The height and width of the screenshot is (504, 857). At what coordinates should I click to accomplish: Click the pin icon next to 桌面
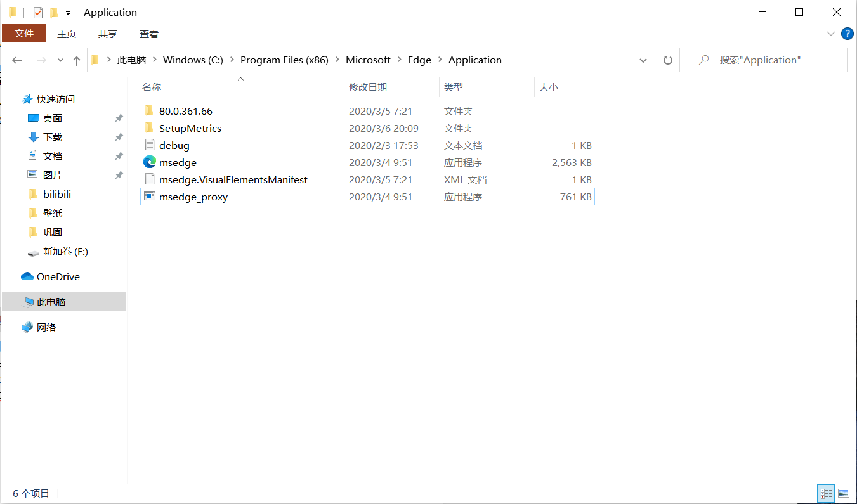pyautogui.click(x=119, y=119)
